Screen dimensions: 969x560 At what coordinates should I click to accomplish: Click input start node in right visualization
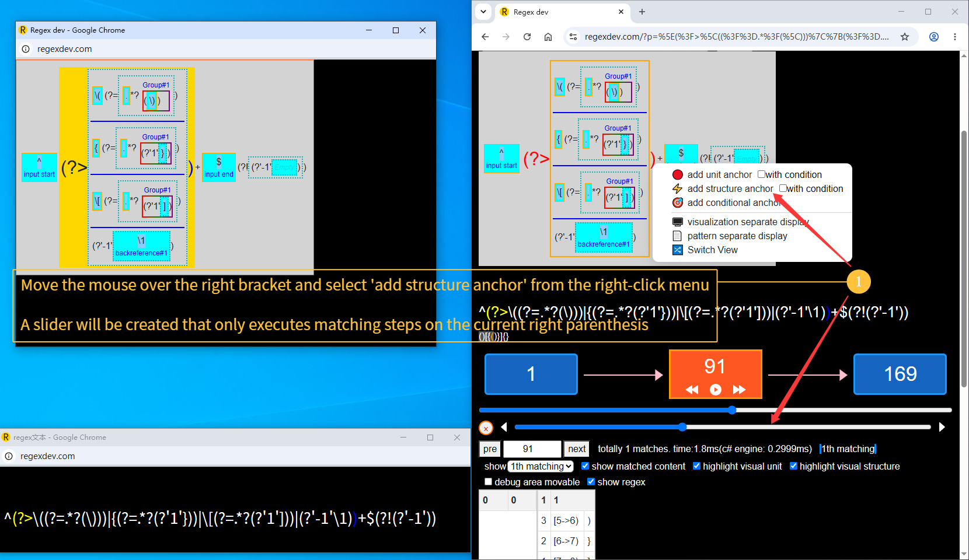[x=501, y=158]
